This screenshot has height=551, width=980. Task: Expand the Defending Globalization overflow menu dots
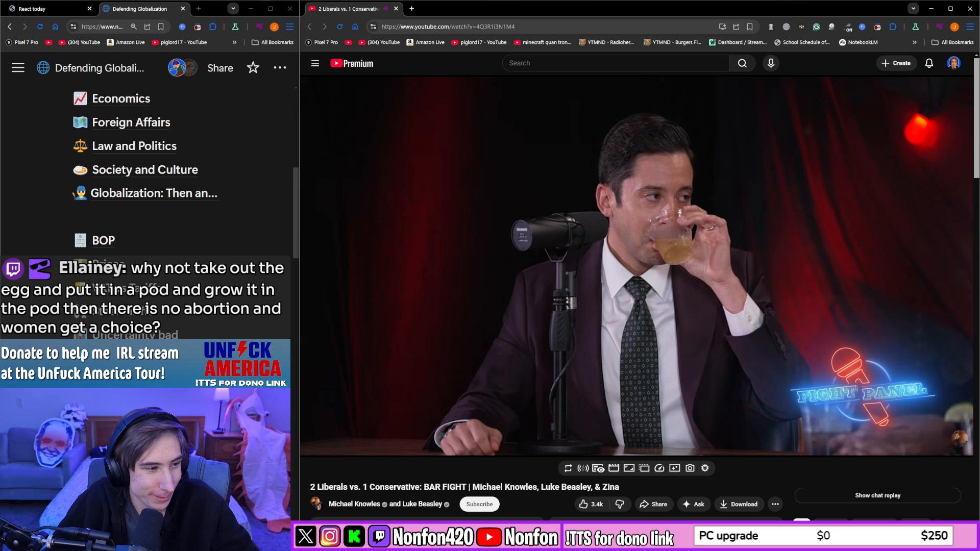[x=280, y=67]
